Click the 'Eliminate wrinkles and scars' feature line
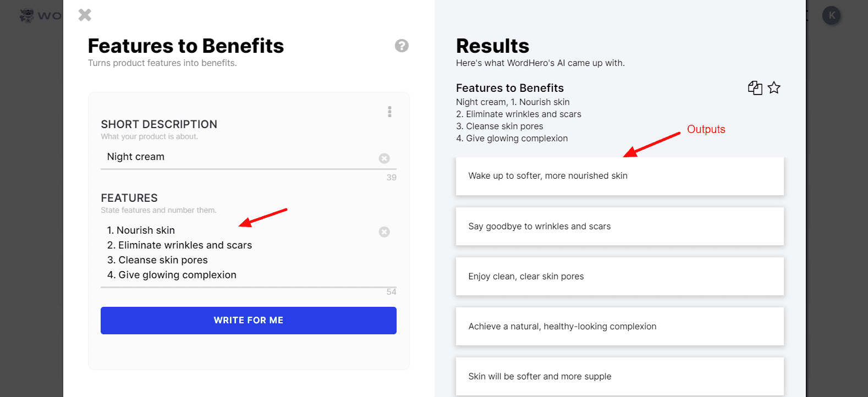This screenshot has height=397, width=868. (179, 245)
